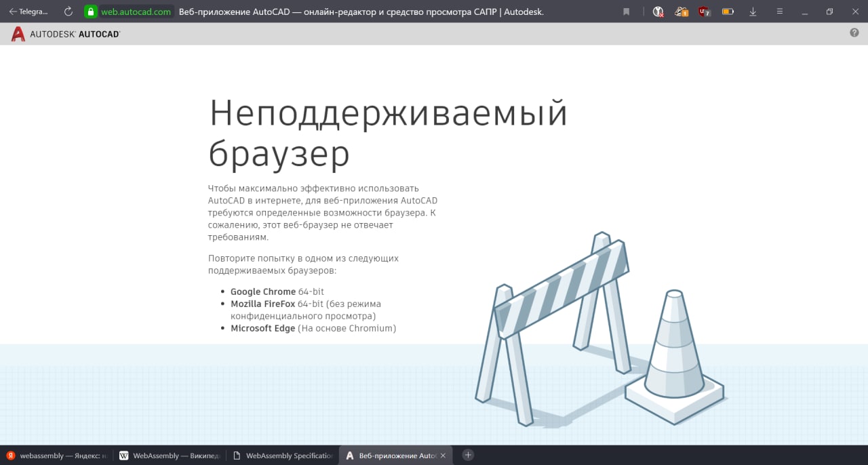Open the Yandex extension icon with red cross
The image size is (868, 465).
[658, 12]
